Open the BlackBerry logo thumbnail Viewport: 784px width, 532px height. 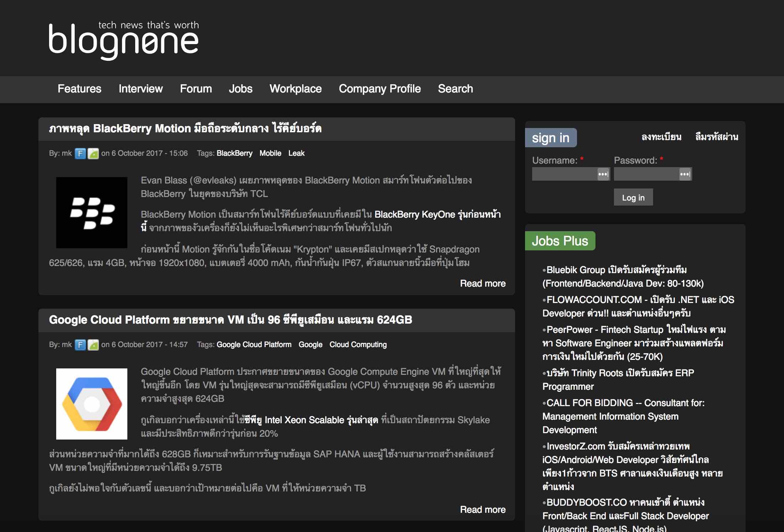pos(92,212)
